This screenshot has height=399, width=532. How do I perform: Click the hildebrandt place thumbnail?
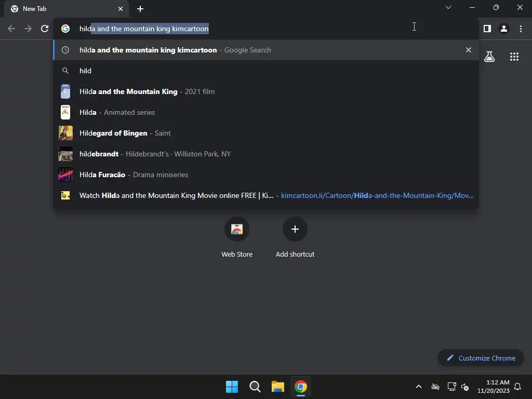click(65, 154)
